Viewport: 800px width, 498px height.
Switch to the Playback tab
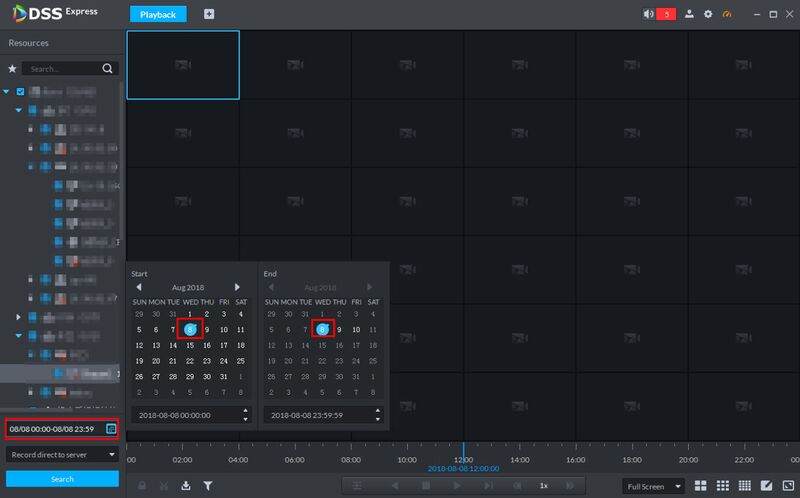coord(158,14)
